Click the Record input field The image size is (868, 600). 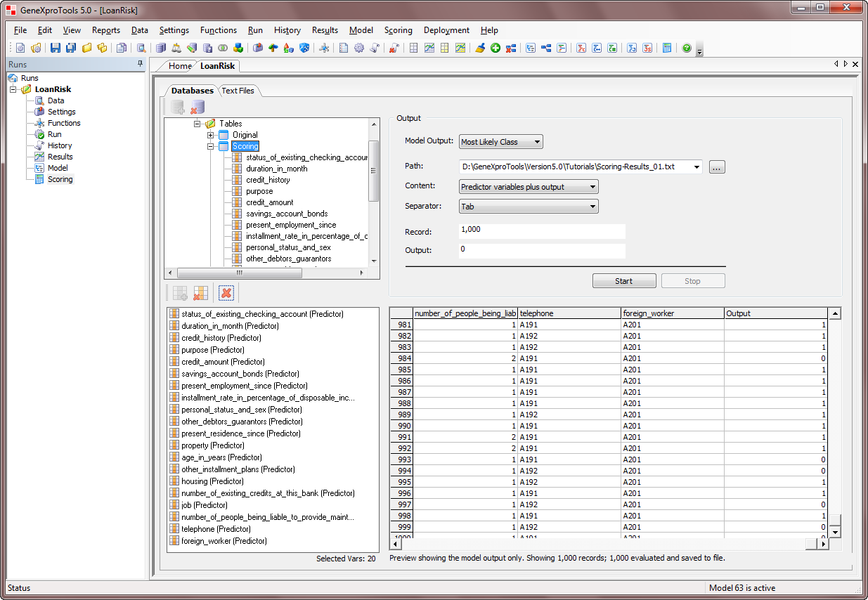541,231
